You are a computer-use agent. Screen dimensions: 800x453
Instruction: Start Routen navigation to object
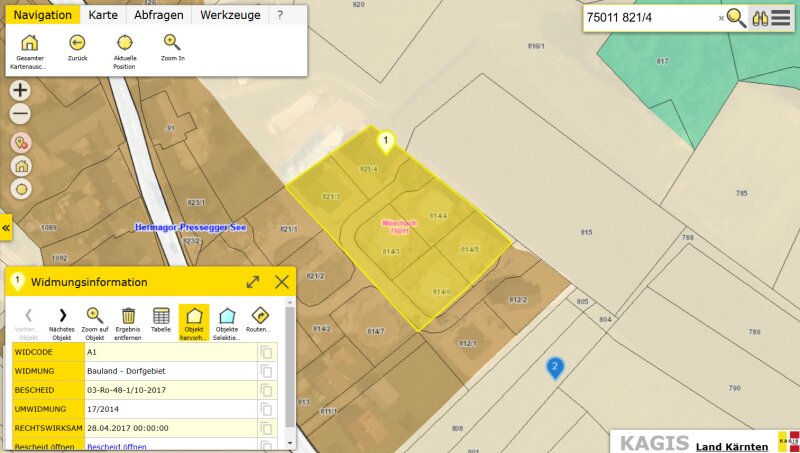pos(260,316)
